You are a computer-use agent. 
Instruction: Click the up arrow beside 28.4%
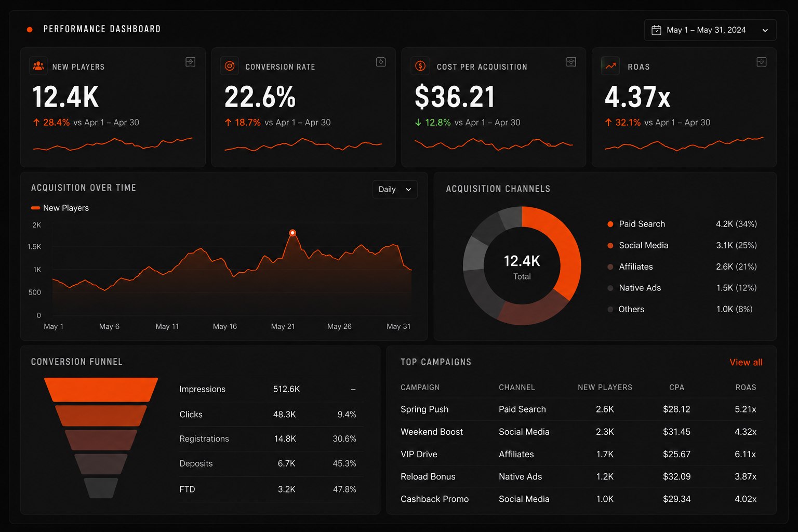pos(36,123)
